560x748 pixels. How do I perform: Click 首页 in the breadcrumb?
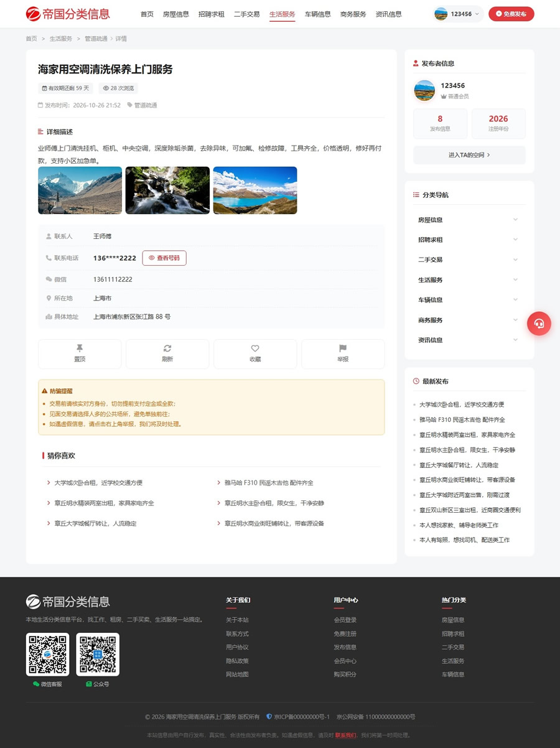coord(31,39)
